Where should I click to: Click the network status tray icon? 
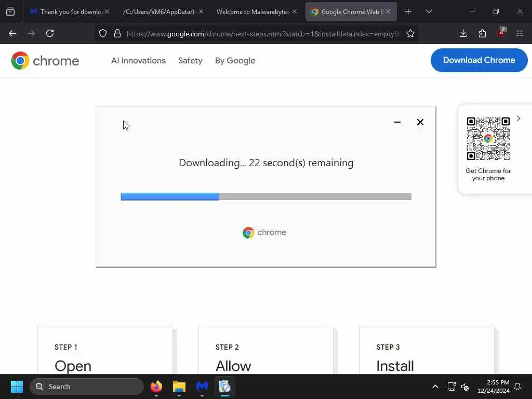(x=451, y=387)
